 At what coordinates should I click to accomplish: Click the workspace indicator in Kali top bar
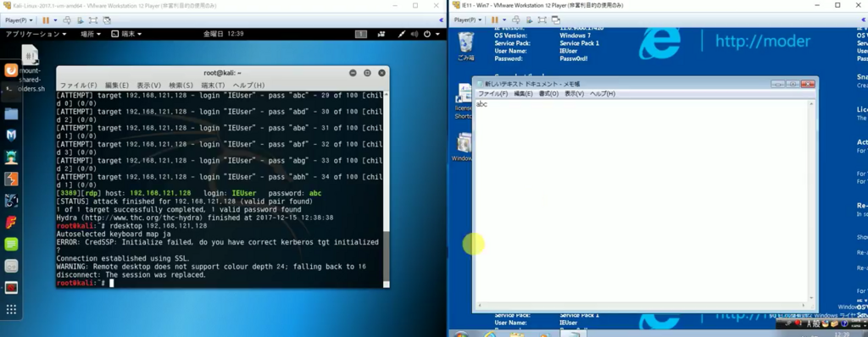[361, 34]
